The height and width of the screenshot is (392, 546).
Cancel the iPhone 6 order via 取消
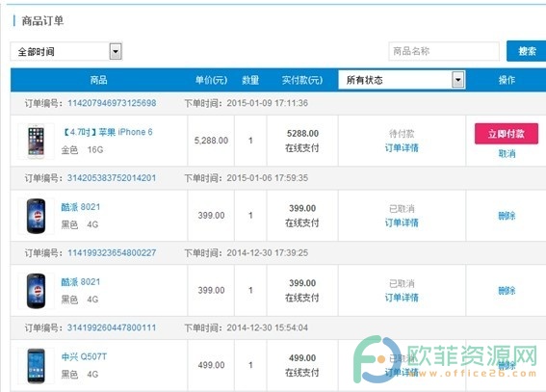click(507, 153)
